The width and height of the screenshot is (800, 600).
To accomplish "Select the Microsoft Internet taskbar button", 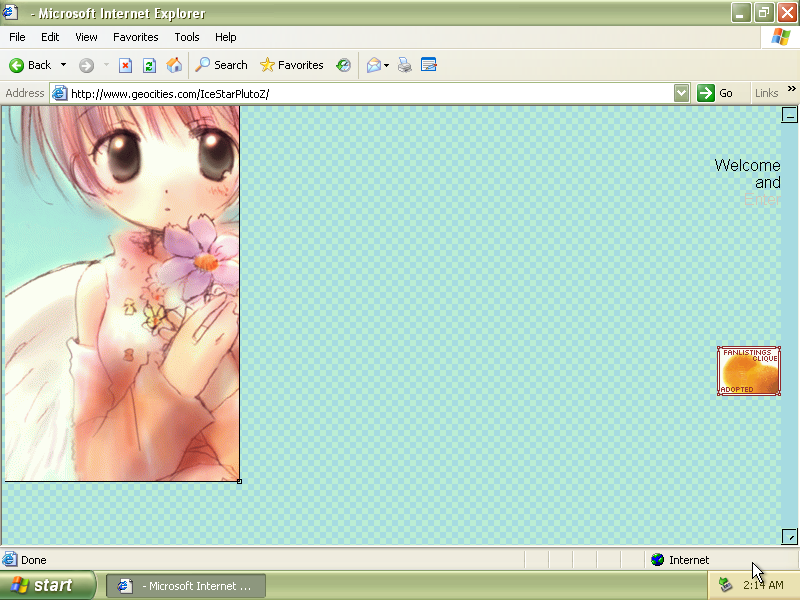I will click(x=186, y=586).
